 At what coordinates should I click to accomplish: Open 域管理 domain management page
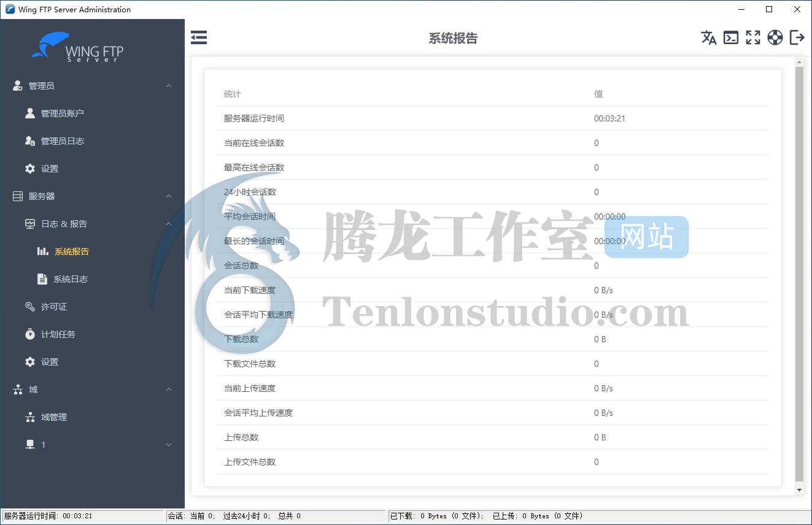point(53,417)
